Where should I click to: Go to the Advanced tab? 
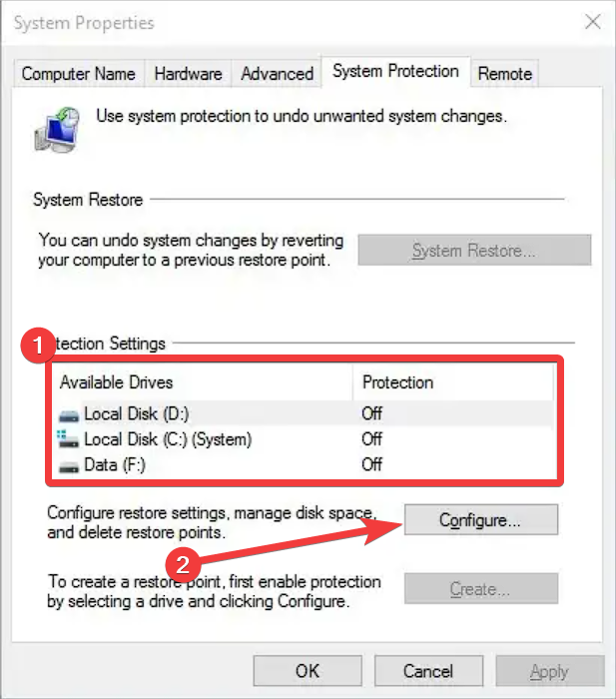click(277, 74)
